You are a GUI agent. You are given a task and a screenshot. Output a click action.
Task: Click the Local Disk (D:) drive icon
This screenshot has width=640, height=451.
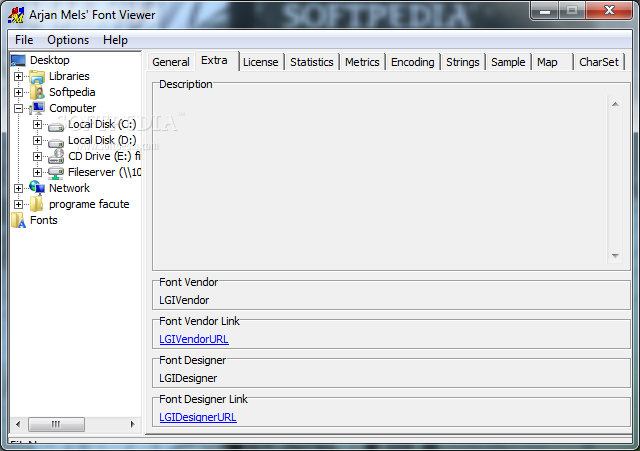[x=56, y=142]
